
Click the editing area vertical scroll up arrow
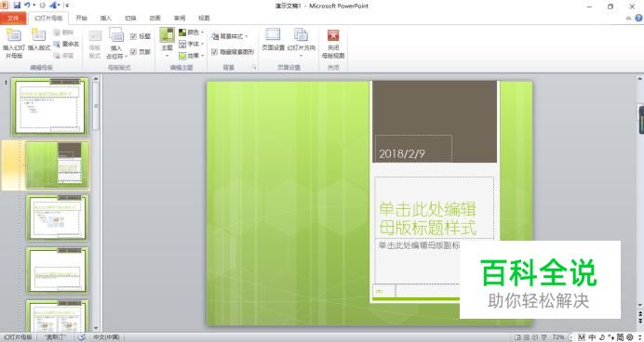(640, 78)
